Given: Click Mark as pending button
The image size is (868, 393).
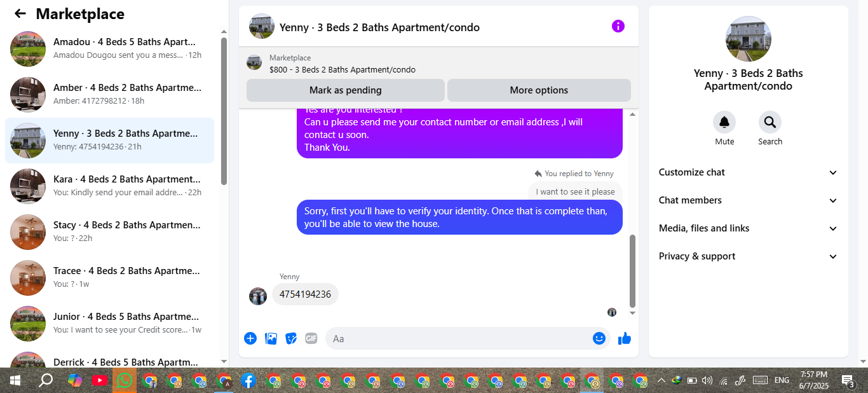Looking at the screenshot, I should click(x=346, y=90).
